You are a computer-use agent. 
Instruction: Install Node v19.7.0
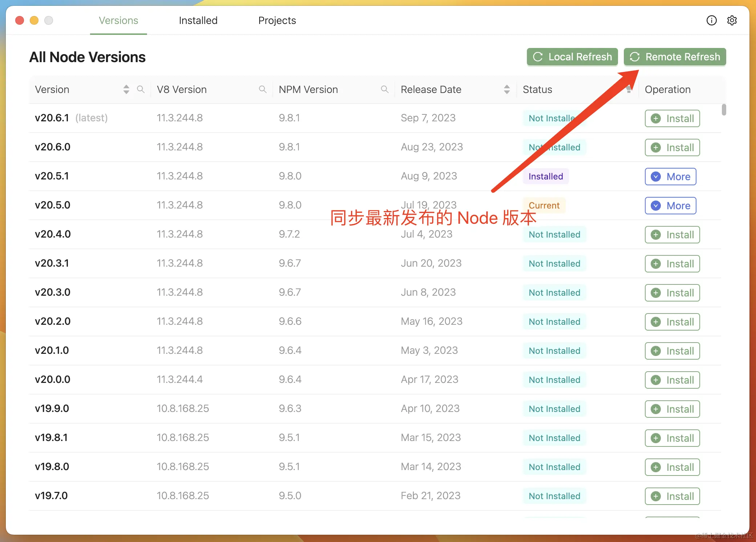pos(672,496)
